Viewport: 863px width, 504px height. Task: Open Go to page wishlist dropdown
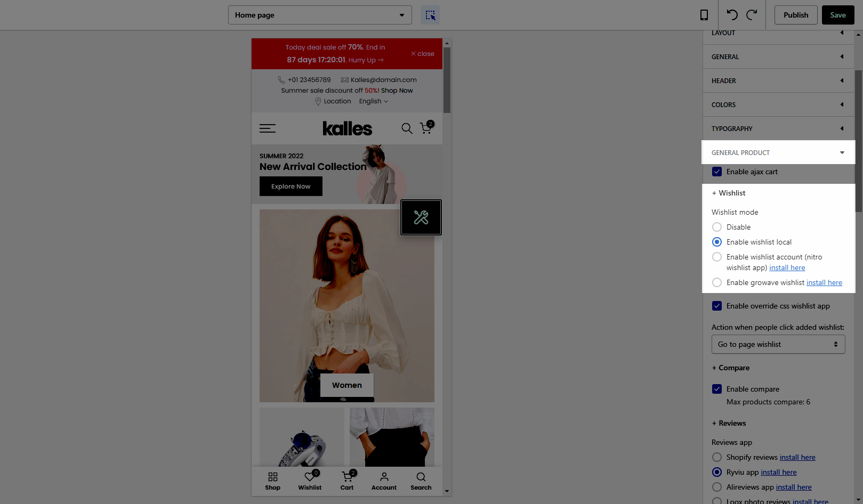tap(778, 344)
